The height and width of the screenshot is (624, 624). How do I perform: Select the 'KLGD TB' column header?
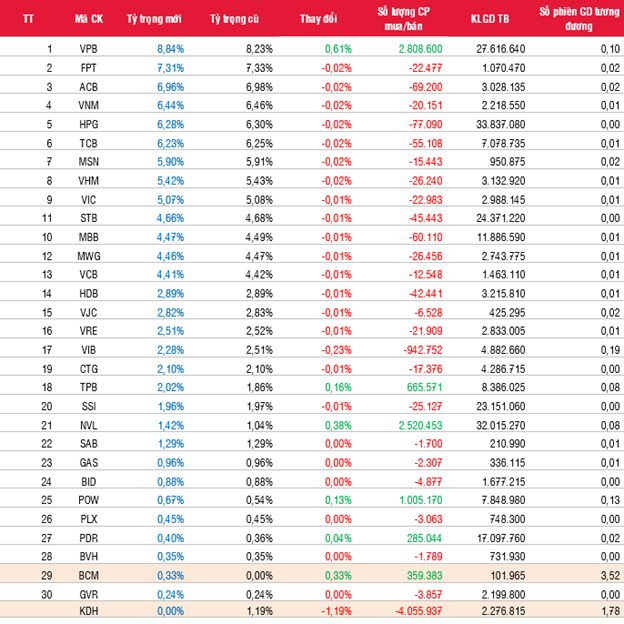click(491, 19)
